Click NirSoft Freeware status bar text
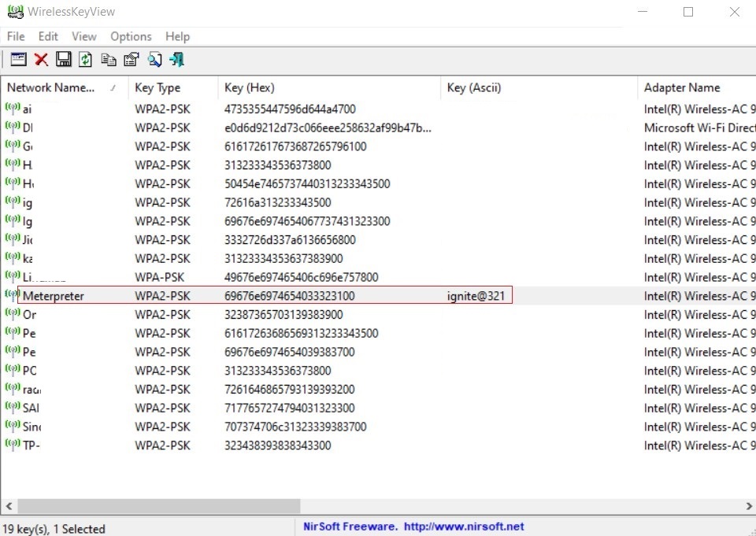The height and width of the screenshot is (536, 756). [350, 527]
